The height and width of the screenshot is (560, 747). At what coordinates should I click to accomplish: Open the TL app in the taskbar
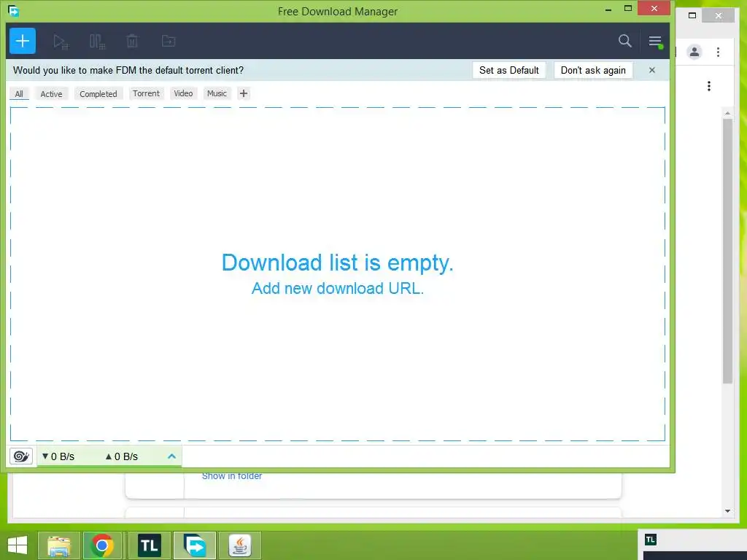tap(149, 545)
